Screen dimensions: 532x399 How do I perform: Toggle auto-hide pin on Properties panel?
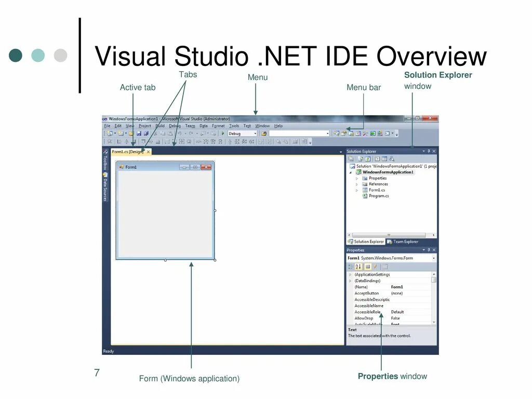[x=429, y=250]
